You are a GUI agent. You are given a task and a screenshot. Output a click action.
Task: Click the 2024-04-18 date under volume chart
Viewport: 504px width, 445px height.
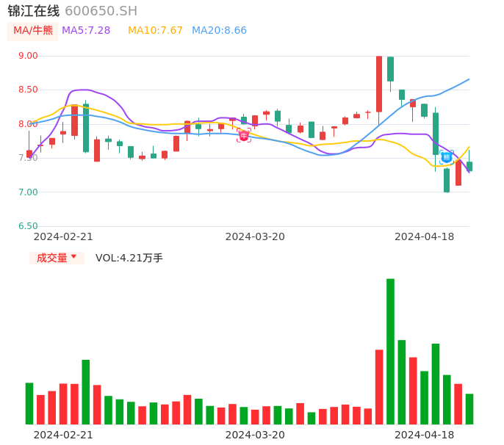(x=425, y=435)
